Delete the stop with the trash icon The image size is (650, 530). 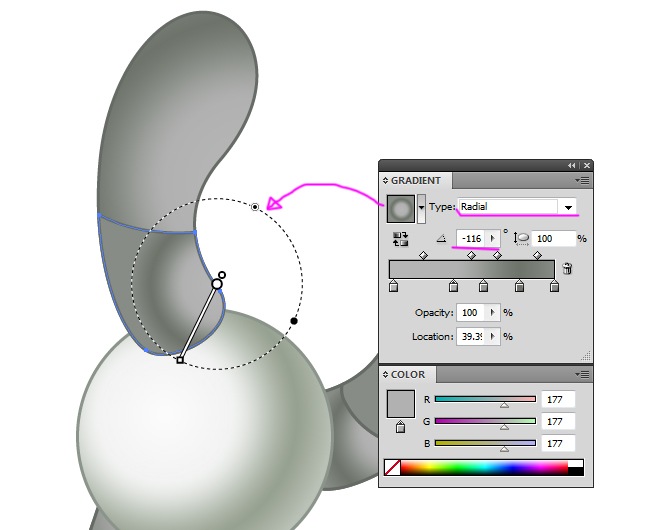pos(567,269)
